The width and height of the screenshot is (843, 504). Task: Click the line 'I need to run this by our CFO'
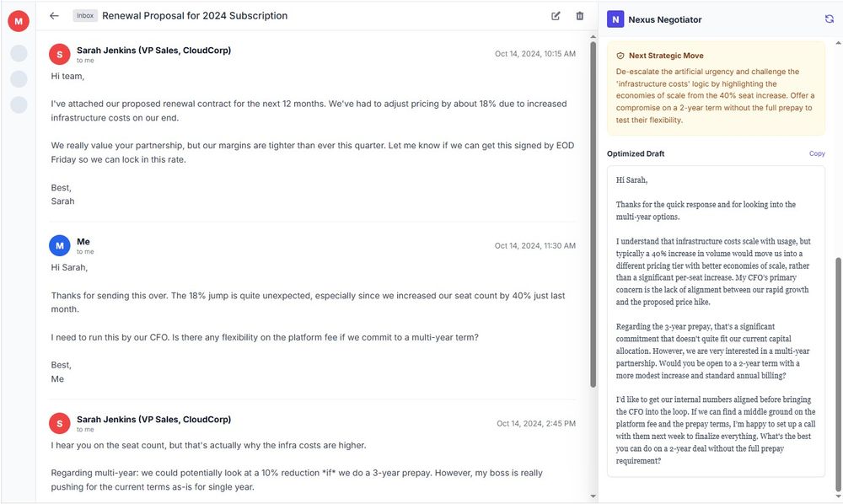(110, 337)
